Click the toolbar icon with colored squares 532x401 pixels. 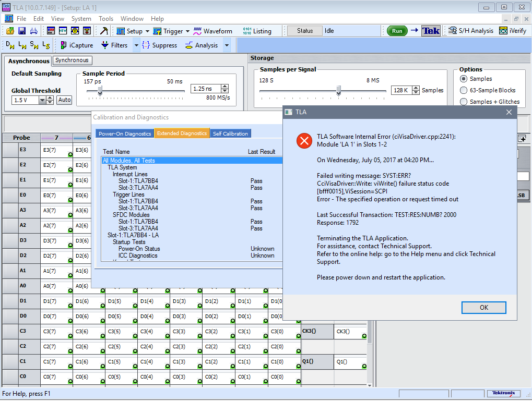click(51, 31)
